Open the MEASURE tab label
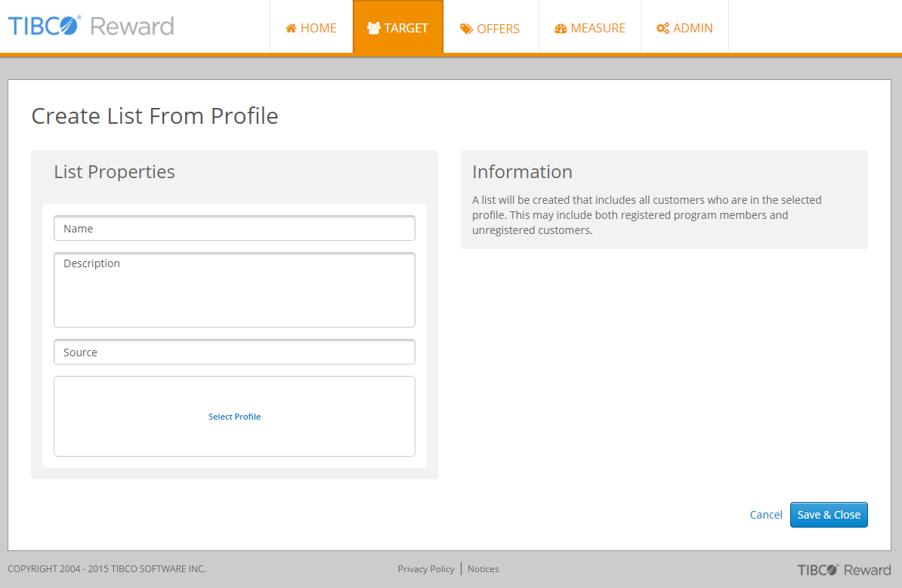Screen dimensions: 902x588 (598, 29)
